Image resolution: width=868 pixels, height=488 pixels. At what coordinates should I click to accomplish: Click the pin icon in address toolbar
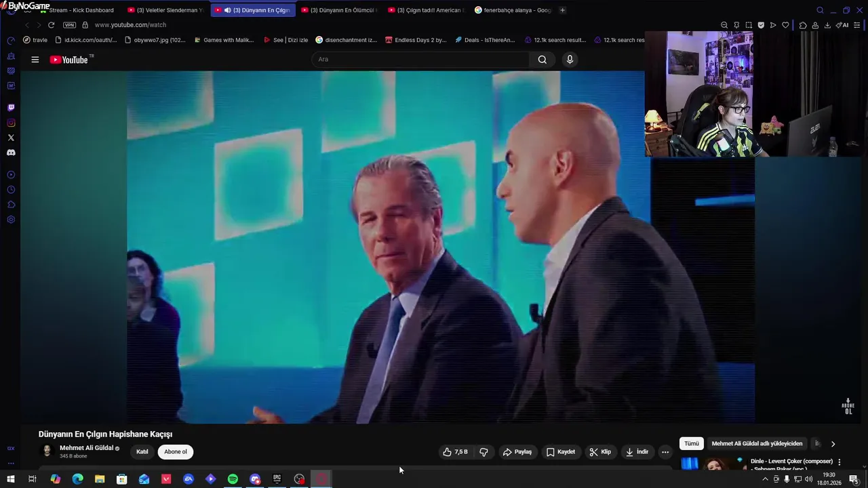[x=736, y=25]
